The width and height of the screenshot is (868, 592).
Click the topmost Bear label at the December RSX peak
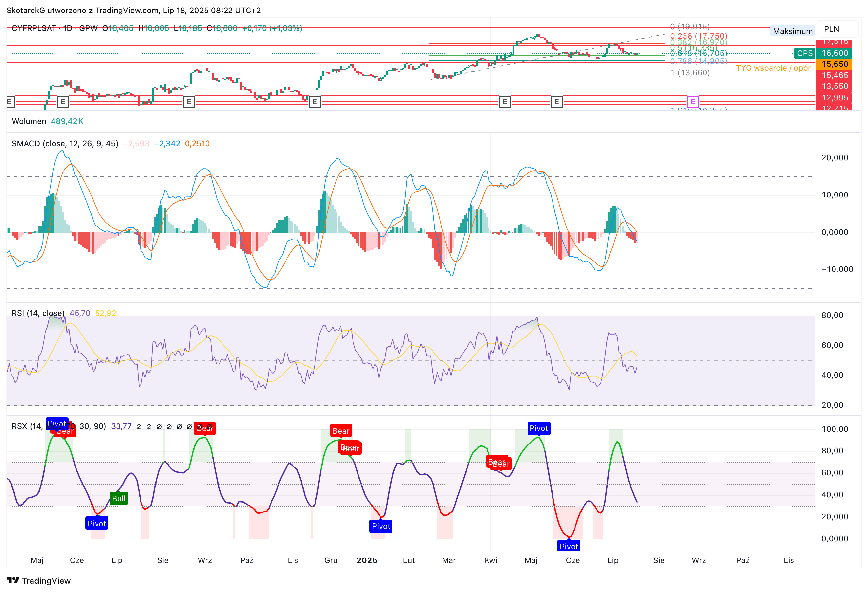(341, 431)
